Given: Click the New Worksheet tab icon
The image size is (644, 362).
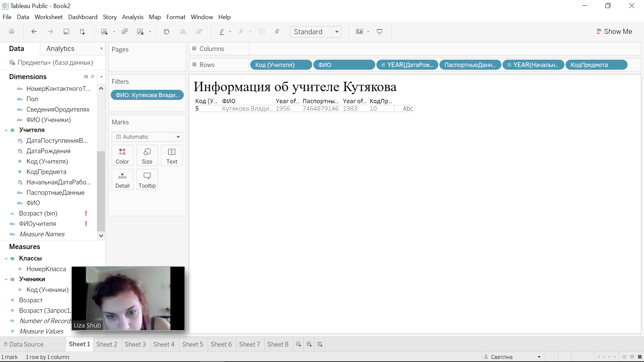Looking at the screenshot, I should tap(299, 344).
